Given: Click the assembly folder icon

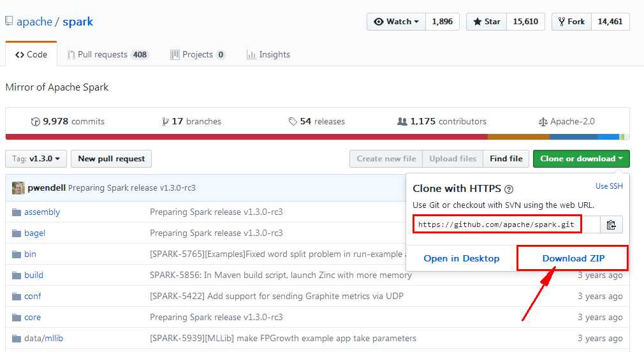Looking at the screenshot, I should [17, 212].
